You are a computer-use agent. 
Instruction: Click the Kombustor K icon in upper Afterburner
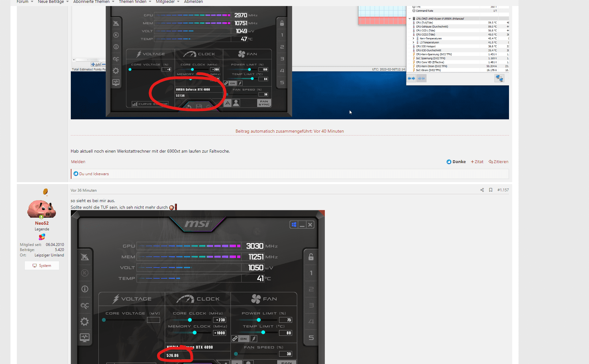tap(116, 35)
